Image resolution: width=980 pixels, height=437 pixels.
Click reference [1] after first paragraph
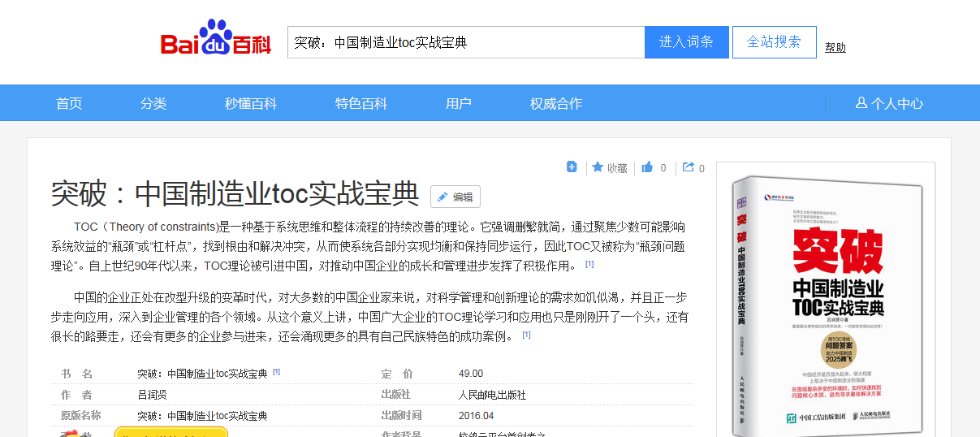(589, 264)
